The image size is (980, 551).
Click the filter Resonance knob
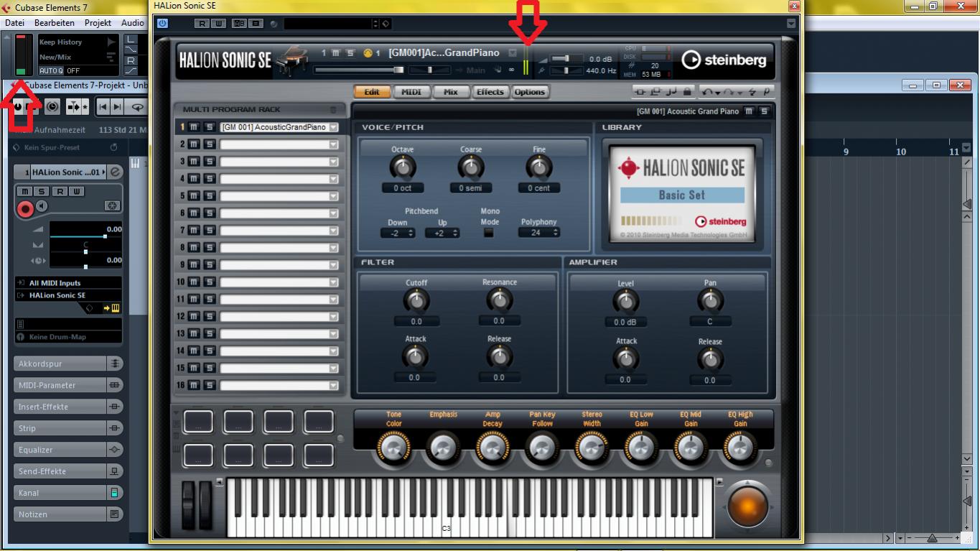[x=499, y=300]
